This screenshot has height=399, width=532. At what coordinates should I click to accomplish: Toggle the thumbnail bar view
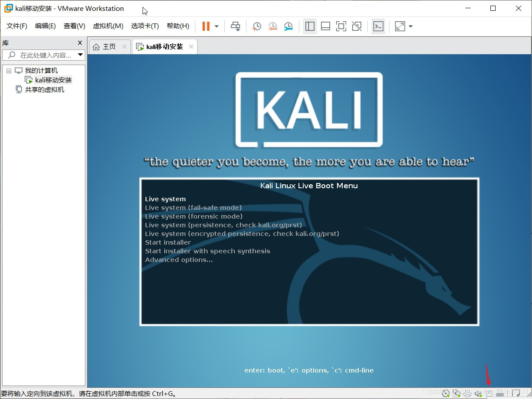[x=325, y=26]
